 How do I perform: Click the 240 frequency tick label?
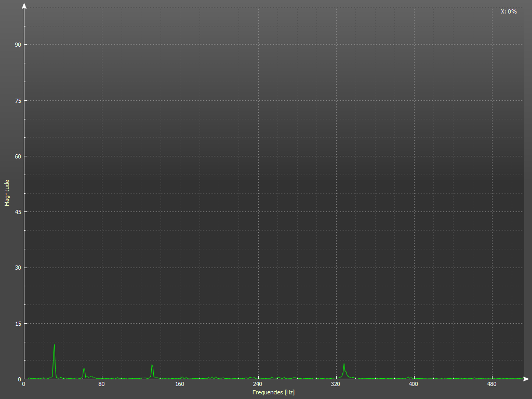(258, 385)
